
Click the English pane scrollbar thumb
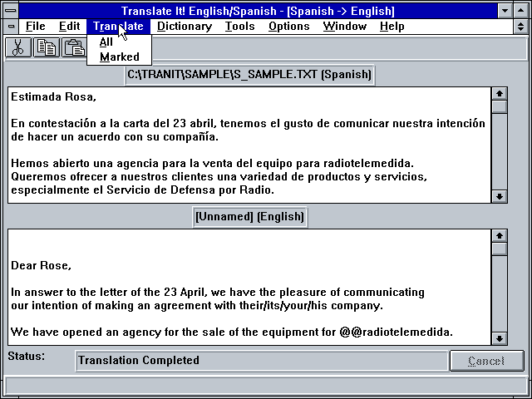499,249
